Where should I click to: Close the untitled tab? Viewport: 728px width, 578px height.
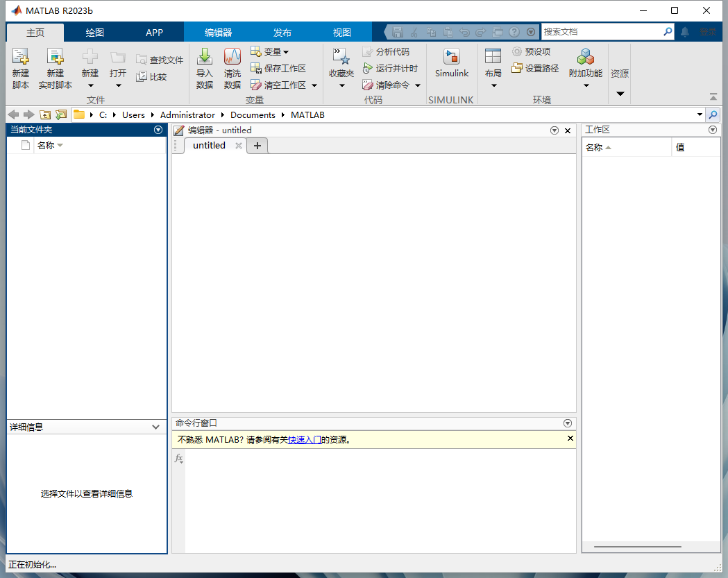click(239, 146)
